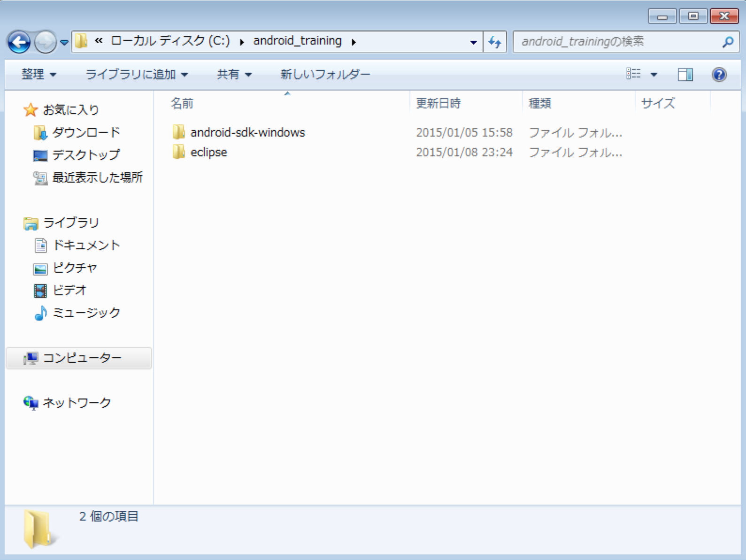Image resolution: width=746 pixels, height=560 pixels.
Task: Select お気に入り in navigation pane
Action: (x=71, y=110)
